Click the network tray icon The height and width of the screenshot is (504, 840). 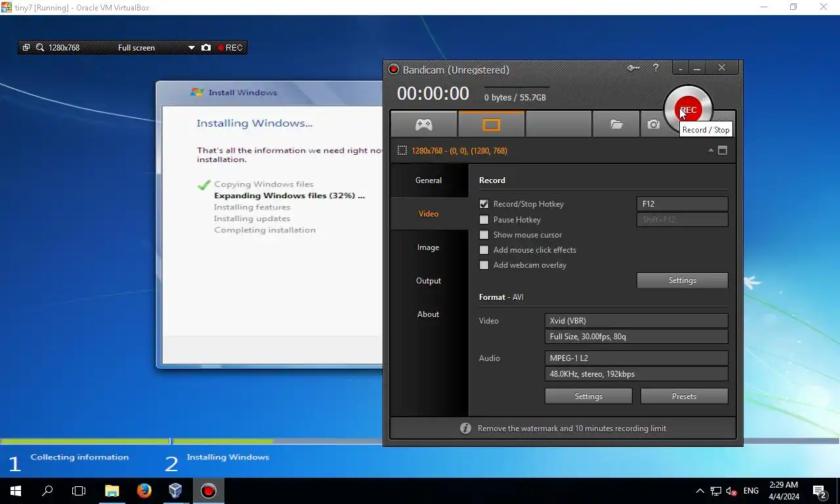tap(716, 491)
